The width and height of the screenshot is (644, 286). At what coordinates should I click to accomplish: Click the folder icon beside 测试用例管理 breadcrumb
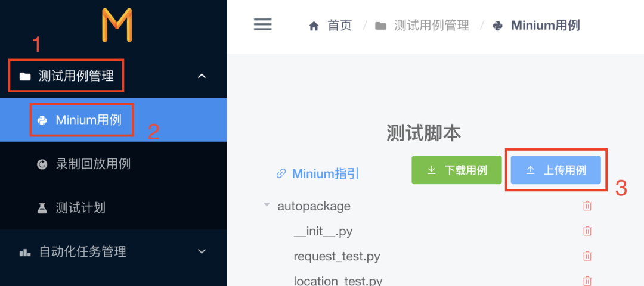point(380,26)
